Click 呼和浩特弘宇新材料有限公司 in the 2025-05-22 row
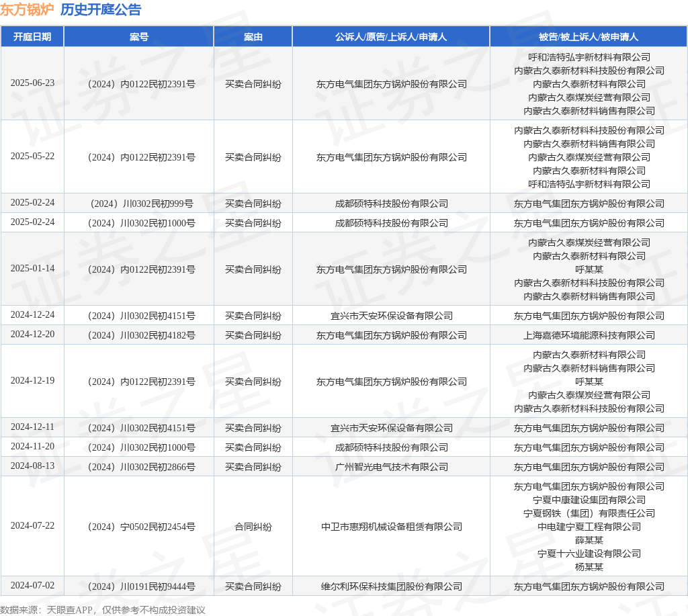 (589, 184)
